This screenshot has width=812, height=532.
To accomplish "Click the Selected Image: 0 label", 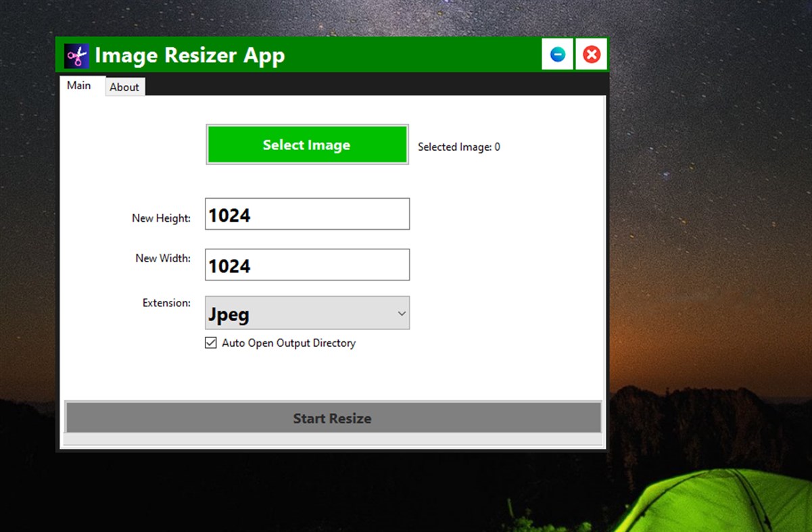I will (x=459, y=147).
